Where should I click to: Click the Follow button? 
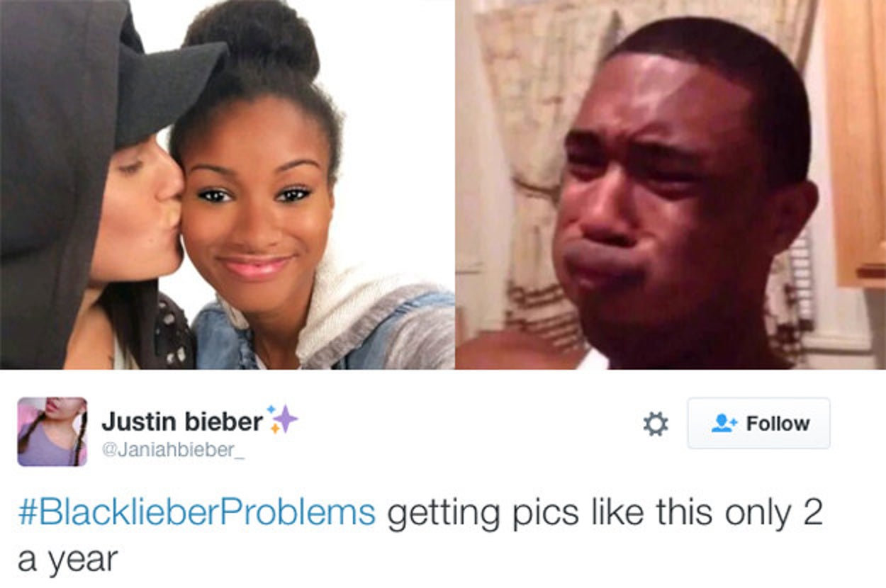tap(758, 423)
